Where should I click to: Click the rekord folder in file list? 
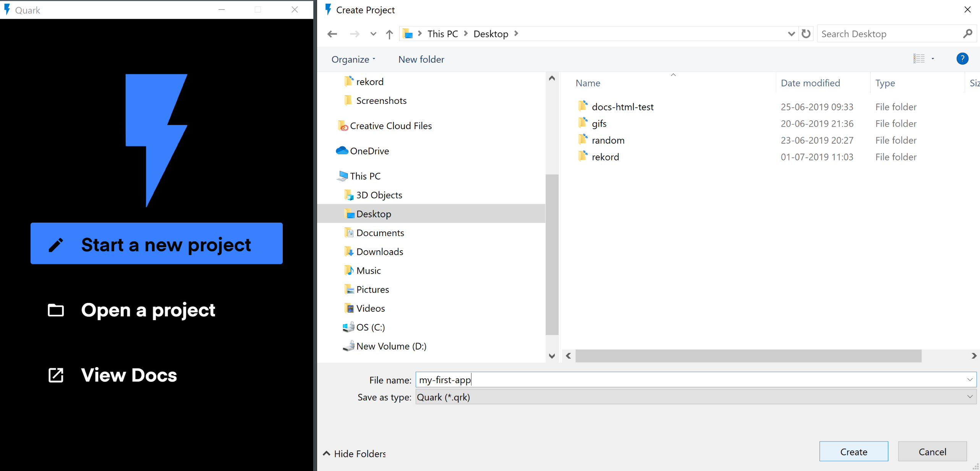click(x=604, y=156)
